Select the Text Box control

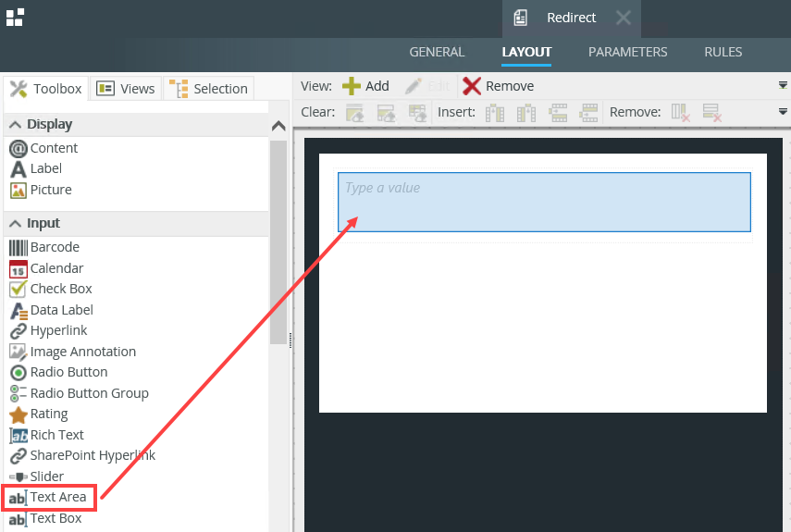tap(45, 519)
